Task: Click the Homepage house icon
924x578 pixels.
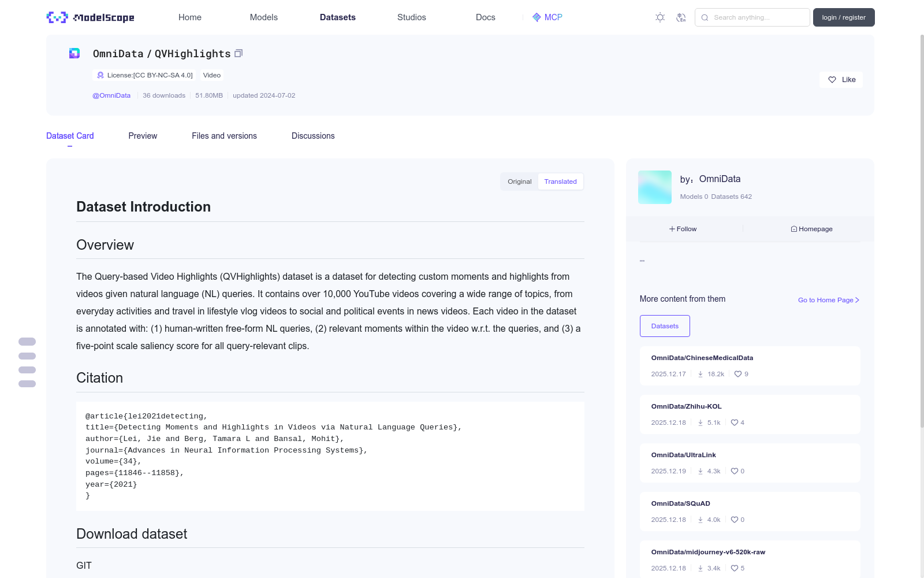Action: [x=794, y=229]
